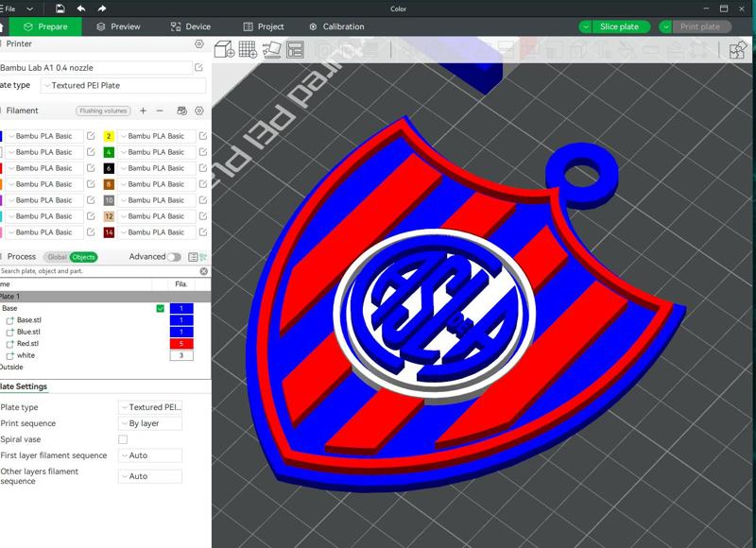Open the Other layers filament sequence dropdown

[x=149, y=475]
